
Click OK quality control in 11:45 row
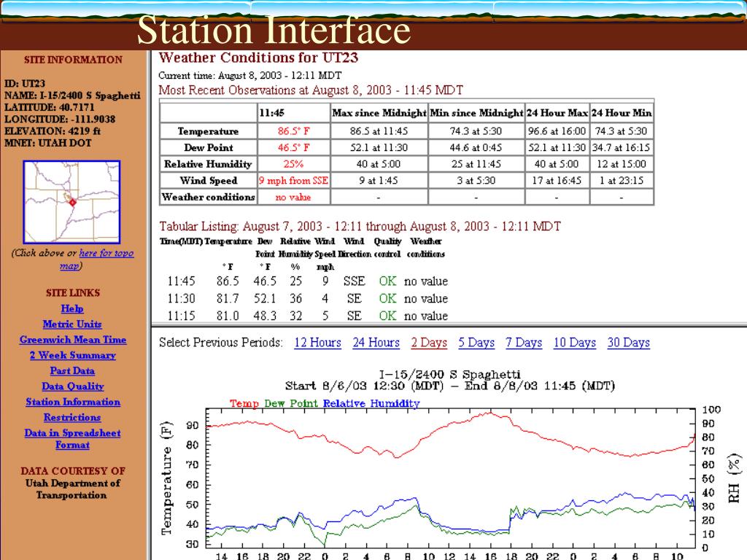coord(388,281)
